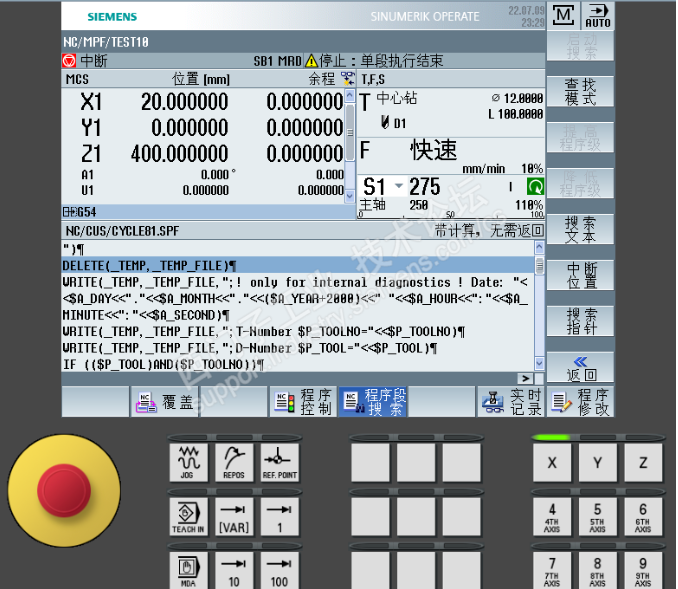The height and width of the screenshot is (589, 678).
Task: Click the 查找模式 (Search mode) softkey
Action: [580, 92]
